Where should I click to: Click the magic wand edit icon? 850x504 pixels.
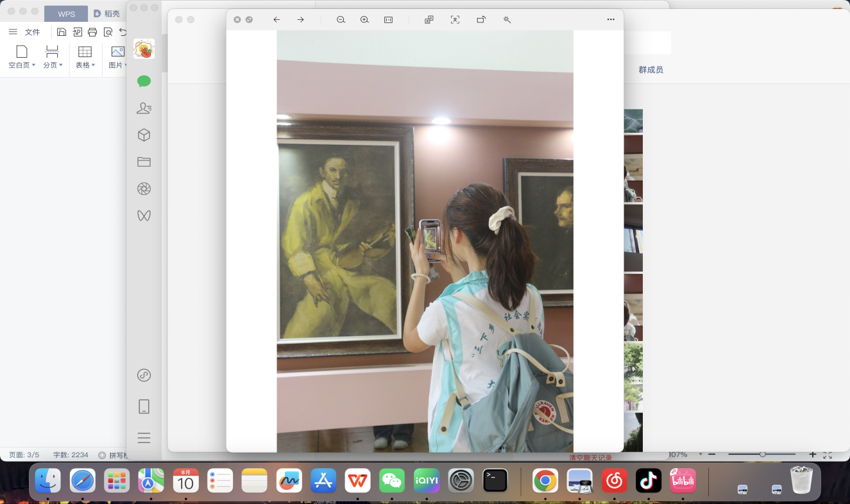507,20
